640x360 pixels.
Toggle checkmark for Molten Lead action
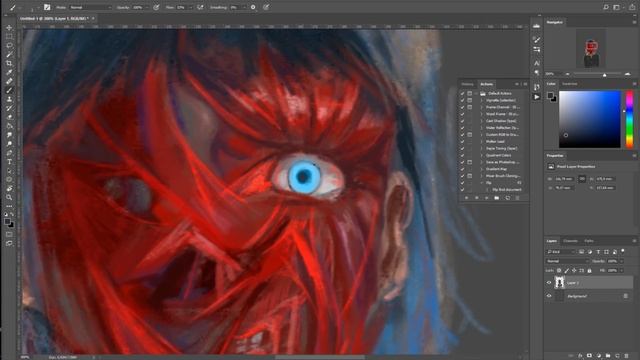(462, 142)
